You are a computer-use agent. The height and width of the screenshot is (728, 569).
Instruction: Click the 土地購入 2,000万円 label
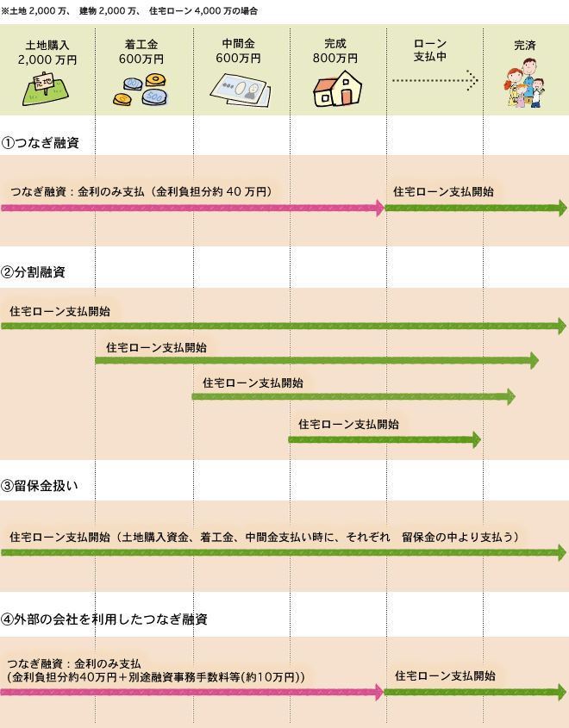(x=47, y=53)
